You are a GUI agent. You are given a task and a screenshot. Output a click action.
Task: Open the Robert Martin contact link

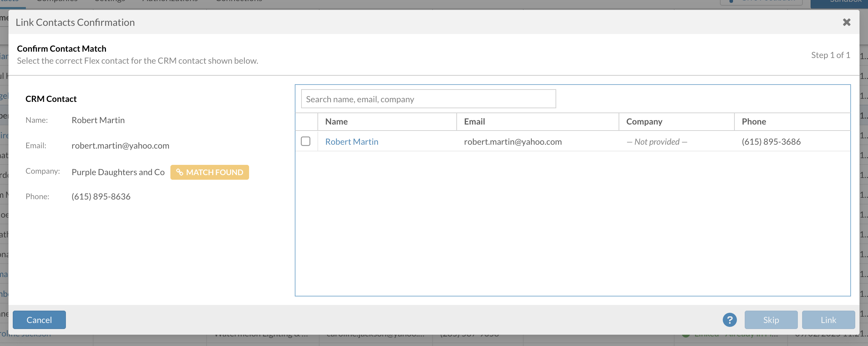[351, 142]
